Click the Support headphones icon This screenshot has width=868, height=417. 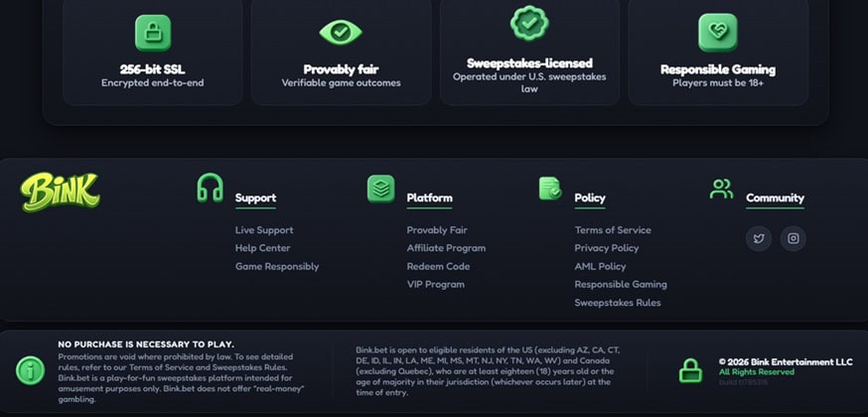point(210,188)
